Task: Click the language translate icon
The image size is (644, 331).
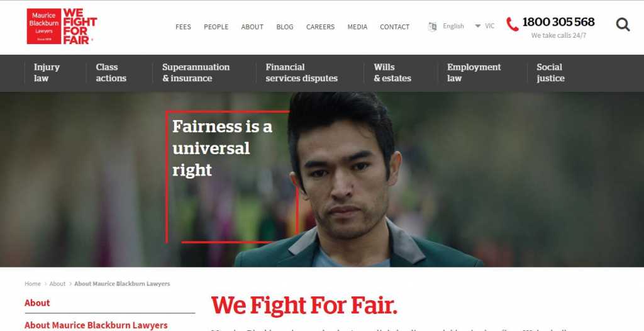Action: pyautogui.click(x=432, y=26)
